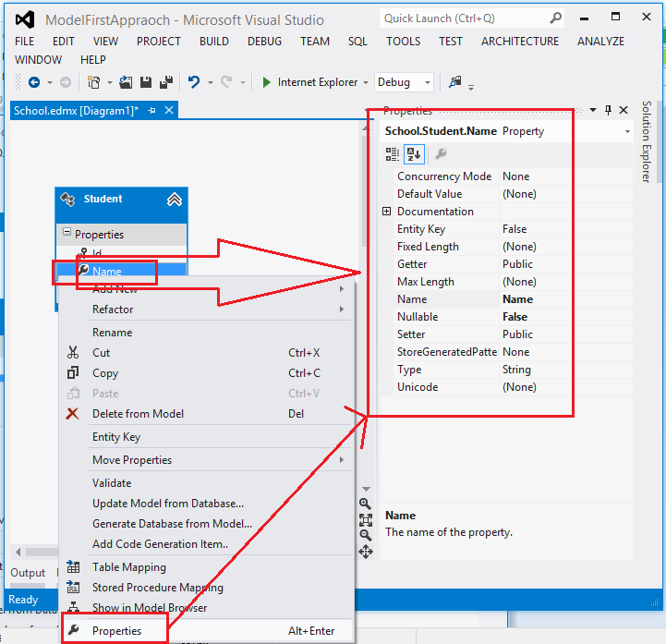
Task: Click the Navigate Backward toolbar icon
Action: pos(34,82)
